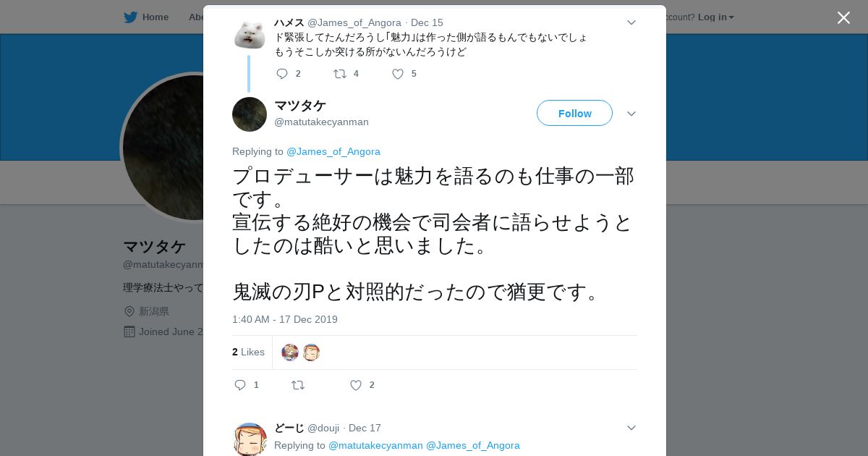View the 2 Likes list
The width and height of the screenshot is (868, 456).
tap(248, 352)
